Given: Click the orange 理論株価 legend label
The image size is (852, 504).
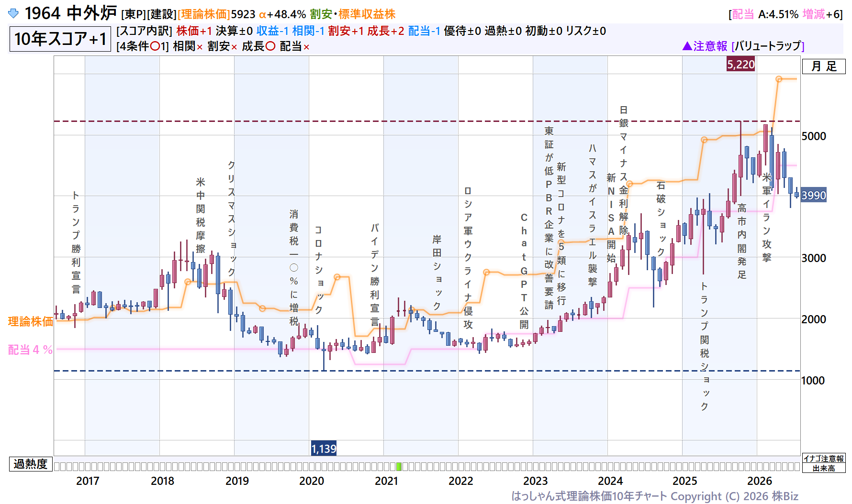Looking at the screenshot, I should [30, 321].
